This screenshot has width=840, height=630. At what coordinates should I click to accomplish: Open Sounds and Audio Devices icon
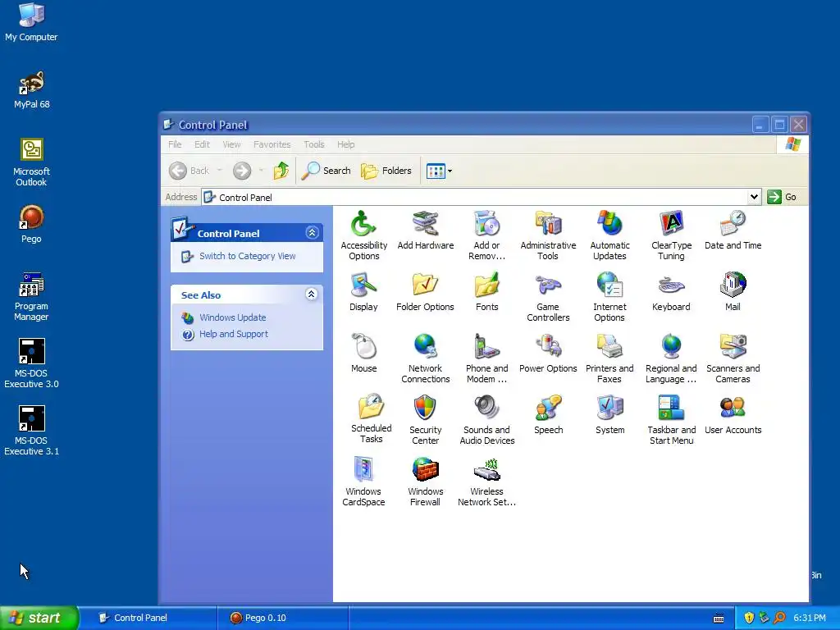(486, 409)
